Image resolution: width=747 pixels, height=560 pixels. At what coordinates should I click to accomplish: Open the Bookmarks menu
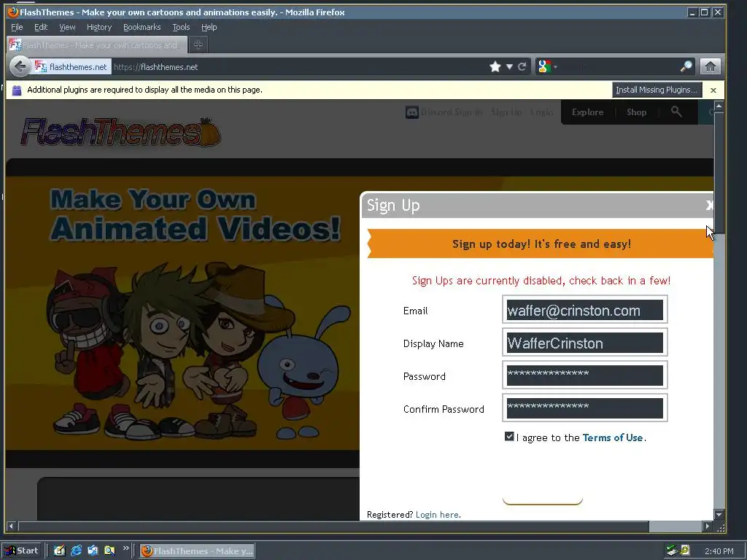pos(142,27)
